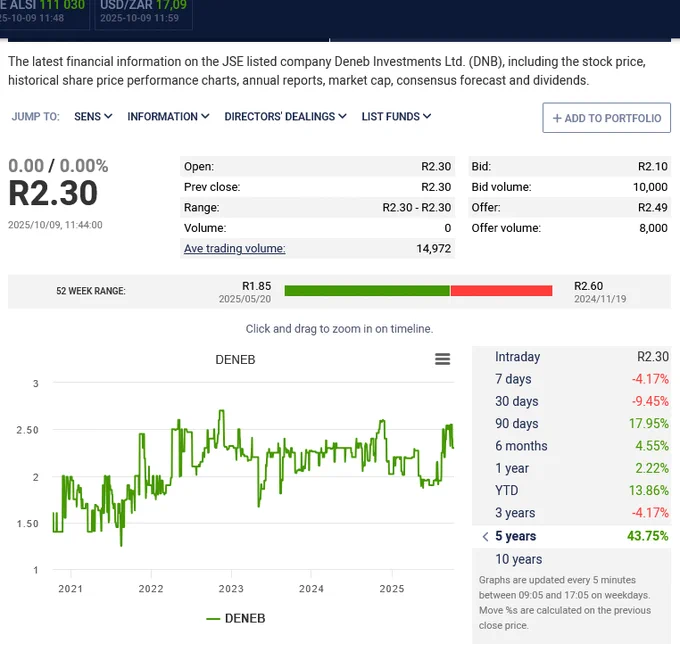Switch chart to 30 days
Image resolution: width=680 pixels, height=652 pixels.
517,401
